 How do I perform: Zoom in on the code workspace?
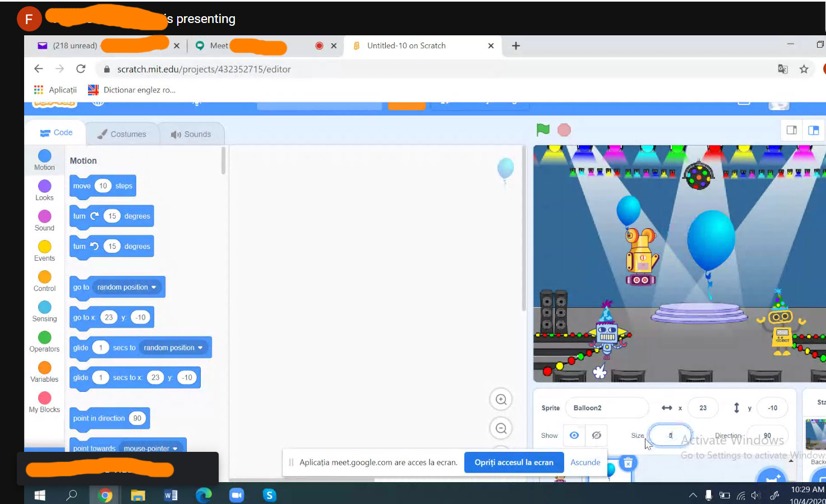(x=501, y=400)
